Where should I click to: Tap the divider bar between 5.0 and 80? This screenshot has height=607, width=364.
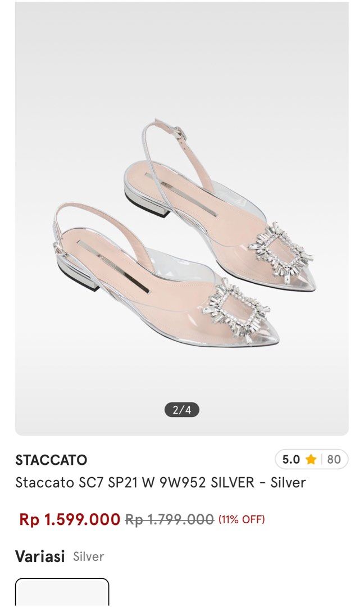(x=321, y=459)
